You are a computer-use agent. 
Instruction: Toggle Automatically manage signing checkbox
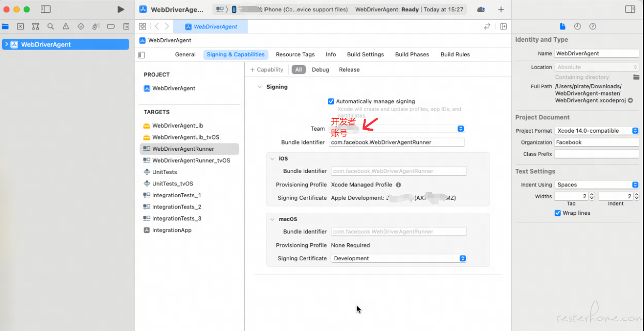coord(331,101)
